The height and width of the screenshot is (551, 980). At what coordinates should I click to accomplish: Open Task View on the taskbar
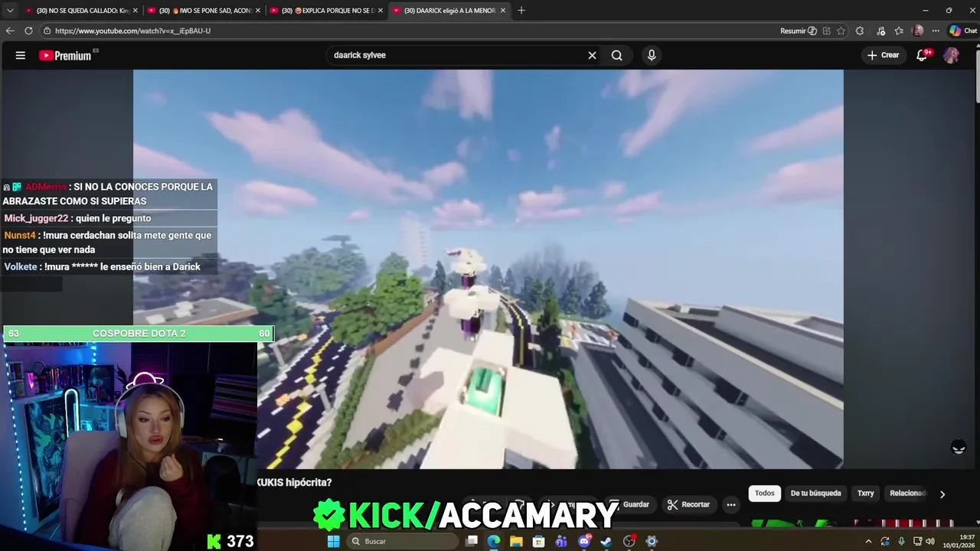coord(472,541)
